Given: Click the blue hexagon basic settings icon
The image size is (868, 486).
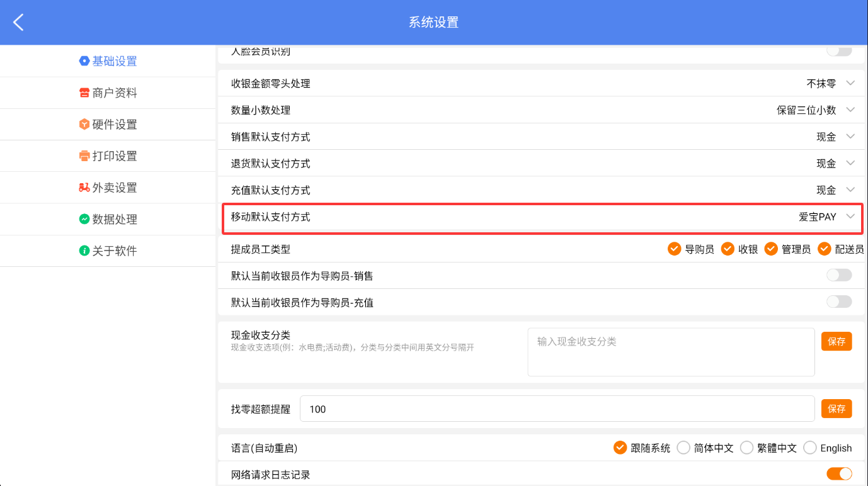Looking at the screenshot, I should [84, 61].
